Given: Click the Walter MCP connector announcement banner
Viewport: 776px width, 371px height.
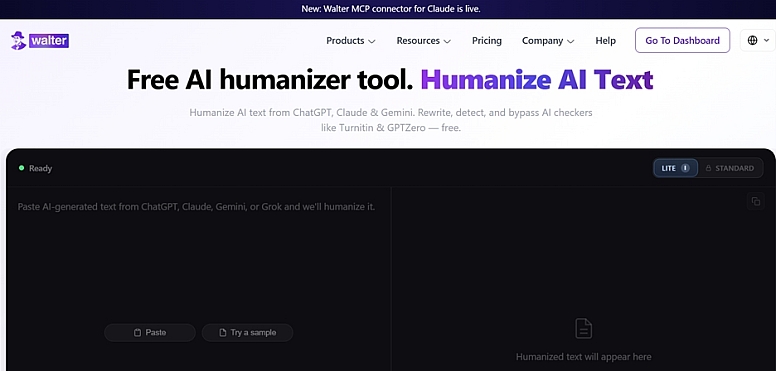Looking at the screenshot, I should tap(391, 9).
